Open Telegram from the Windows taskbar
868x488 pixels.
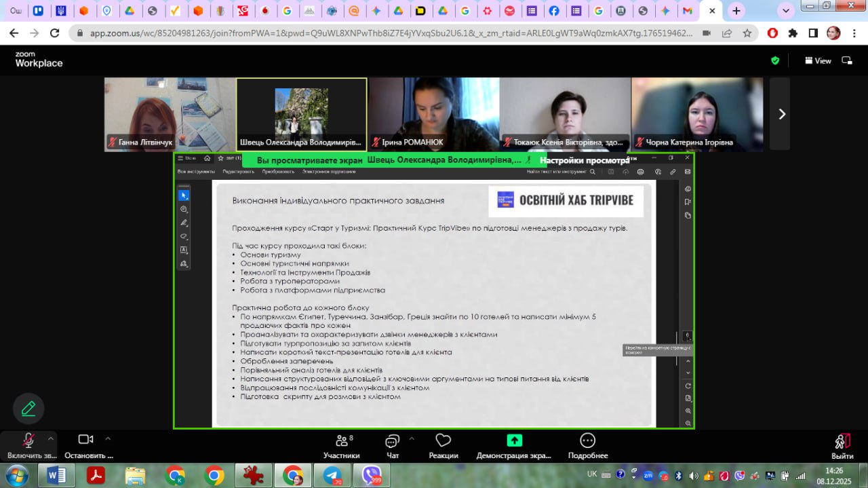(x=333, y=476)
